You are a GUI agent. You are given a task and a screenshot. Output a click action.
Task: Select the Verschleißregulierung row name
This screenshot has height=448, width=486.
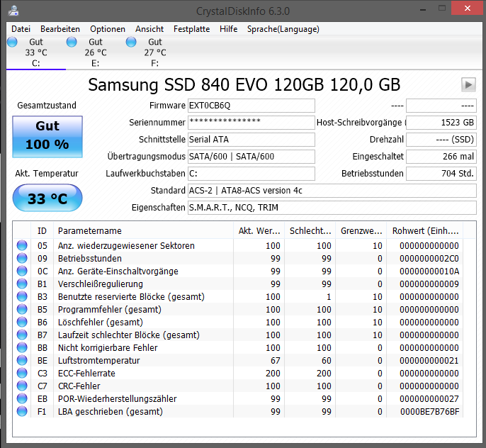tap(101, 284)
